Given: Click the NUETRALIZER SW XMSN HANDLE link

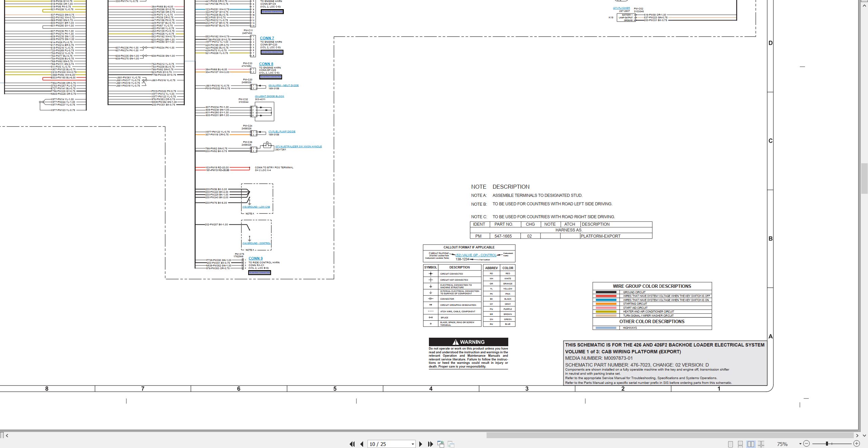Looking at the screenshot, I should [298, 147].
